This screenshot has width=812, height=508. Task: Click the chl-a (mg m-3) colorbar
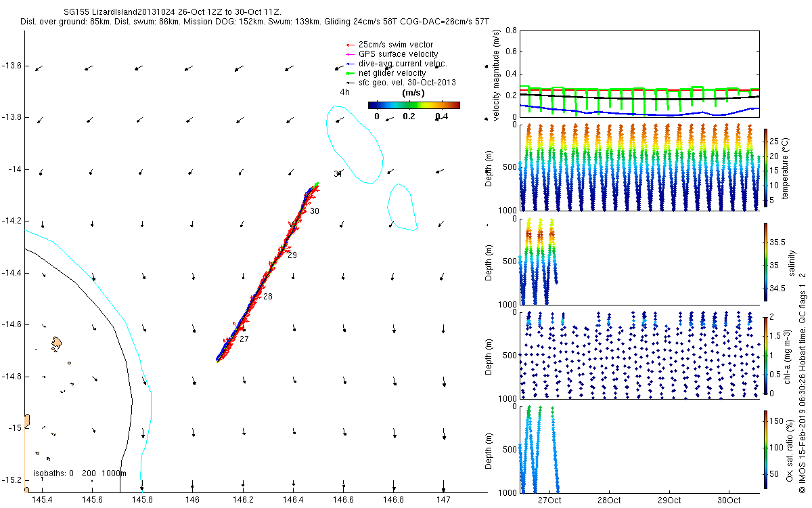pyautogui.click(x=765, y=355)
